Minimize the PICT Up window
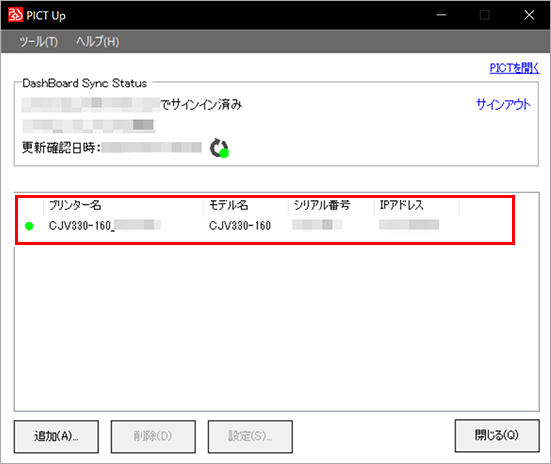Viewport: 551px width, 464px height. click(441, 15)
